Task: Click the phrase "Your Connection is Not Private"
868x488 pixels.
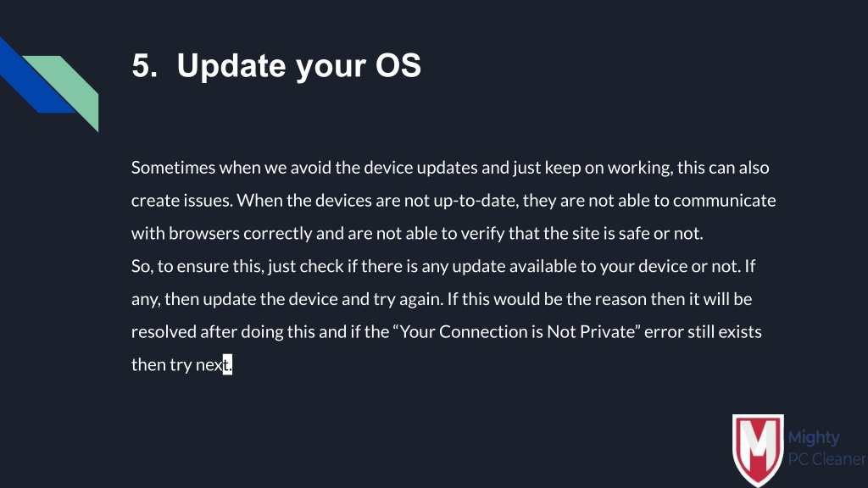Action: pos(517,332)
